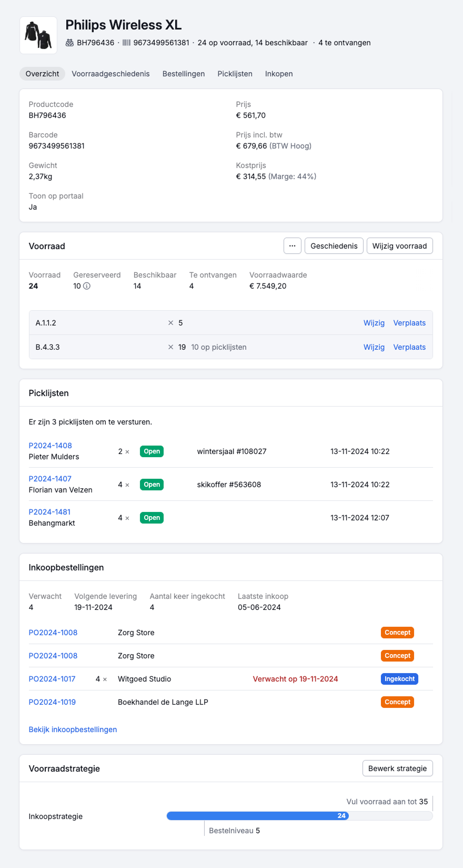Click 'Verwacht op 19-11-2024' text

296,679
